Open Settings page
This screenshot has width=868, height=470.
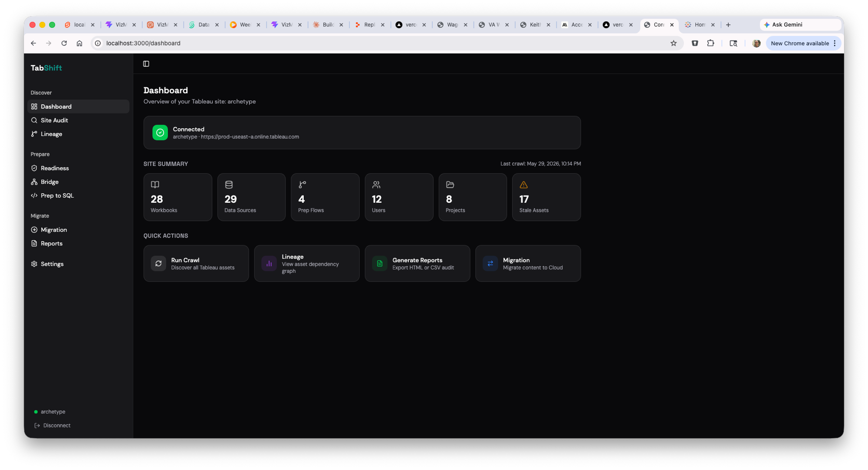78,264
